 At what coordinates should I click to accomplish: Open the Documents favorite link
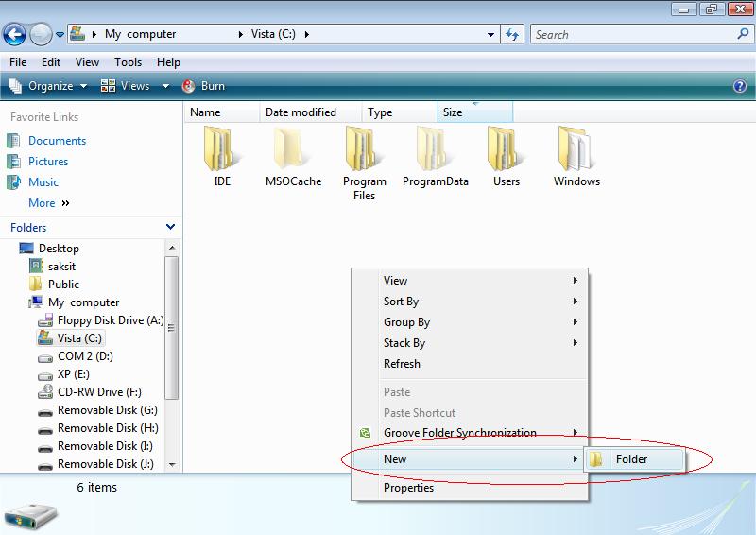(57, 141)
